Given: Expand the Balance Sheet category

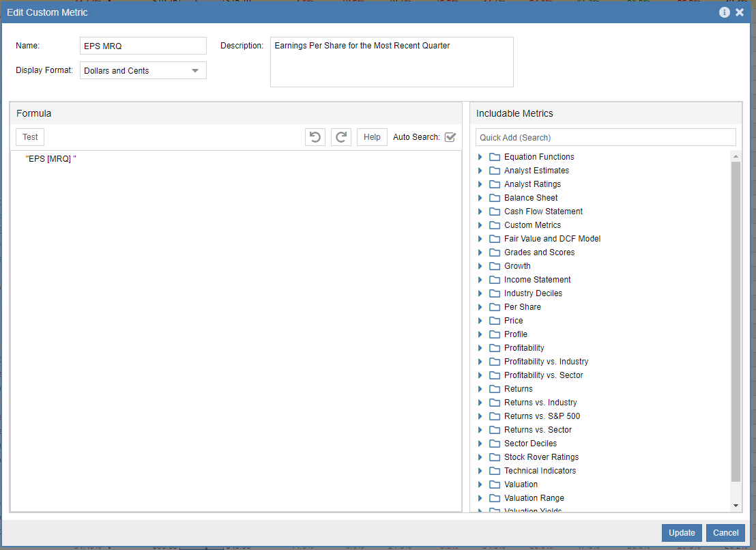Looking at the screenshot, I should (x=481, y=197).
